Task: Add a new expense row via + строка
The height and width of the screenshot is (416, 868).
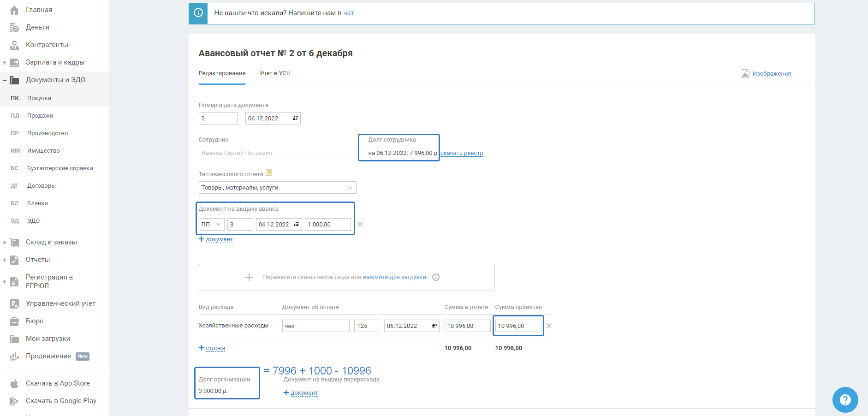Action: tap(212, 348)
